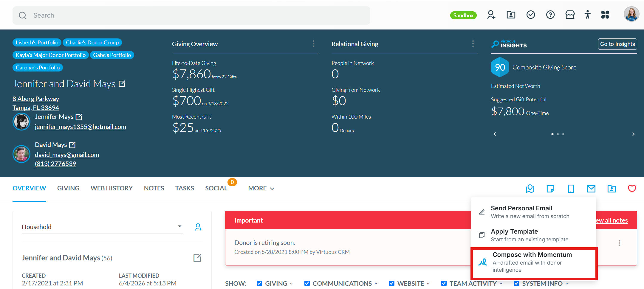Call (813) 2776539 phone link
This screenshot has width=644, height=289.
[55, 164]
